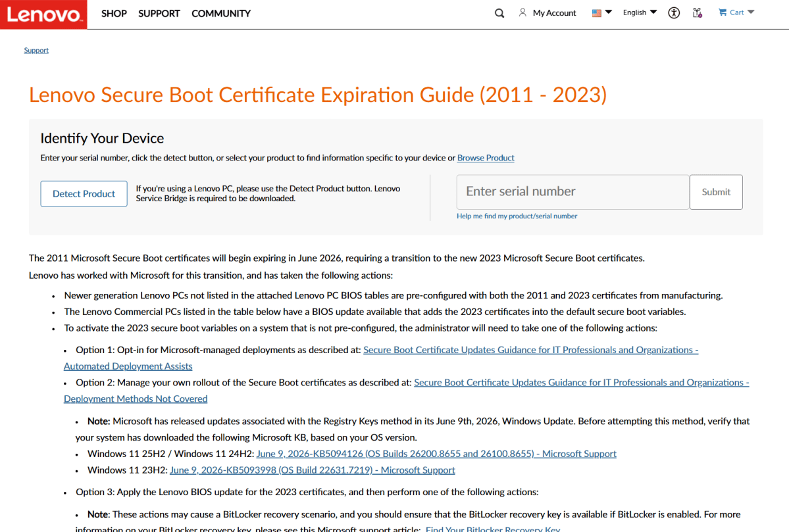Open the SUPPORT menu

click(159, 14)
